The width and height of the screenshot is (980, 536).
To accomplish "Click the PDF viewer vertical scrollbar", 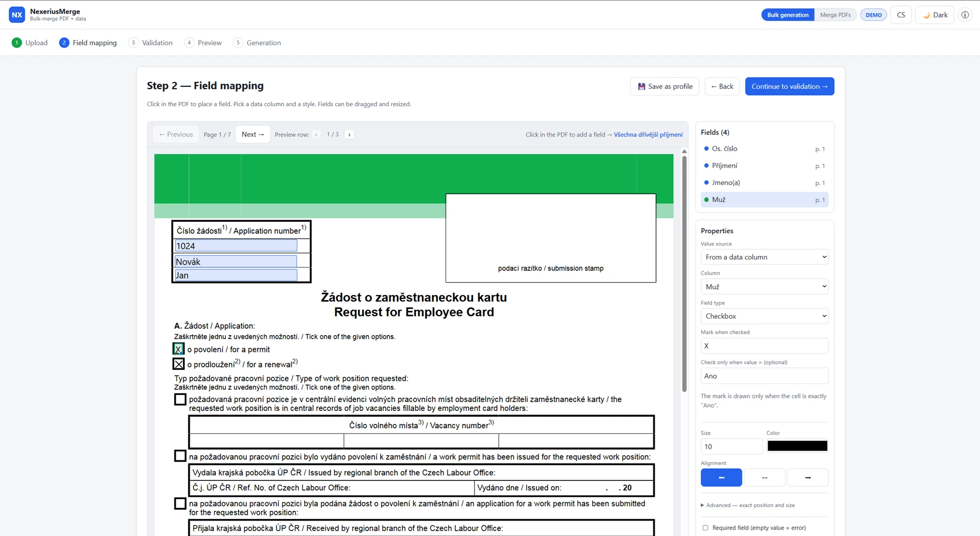I will [x=684, y=273].
